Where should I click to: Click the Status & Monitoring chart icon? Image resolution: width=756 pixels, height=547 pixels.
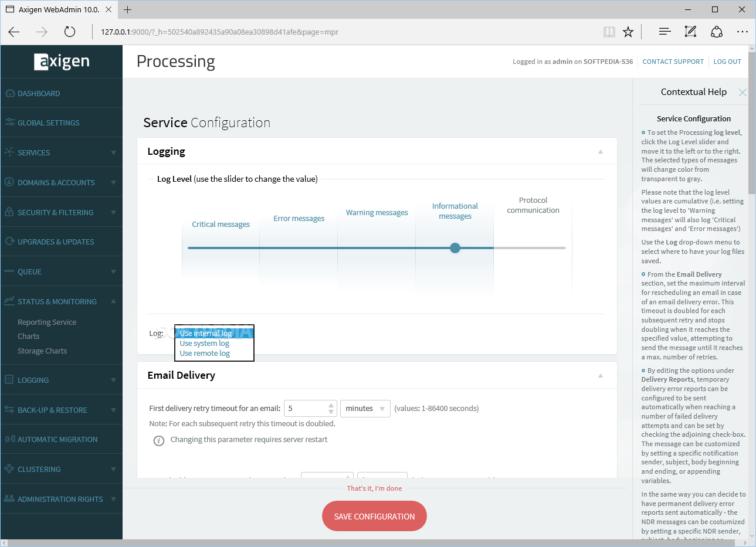9,301
